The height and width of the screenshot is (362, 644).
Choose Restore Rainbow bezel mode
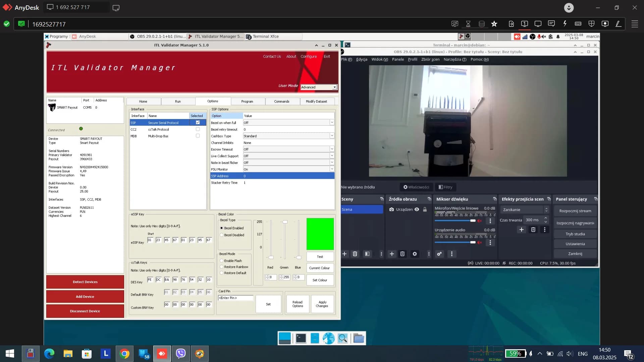click(x=222, y=267)
